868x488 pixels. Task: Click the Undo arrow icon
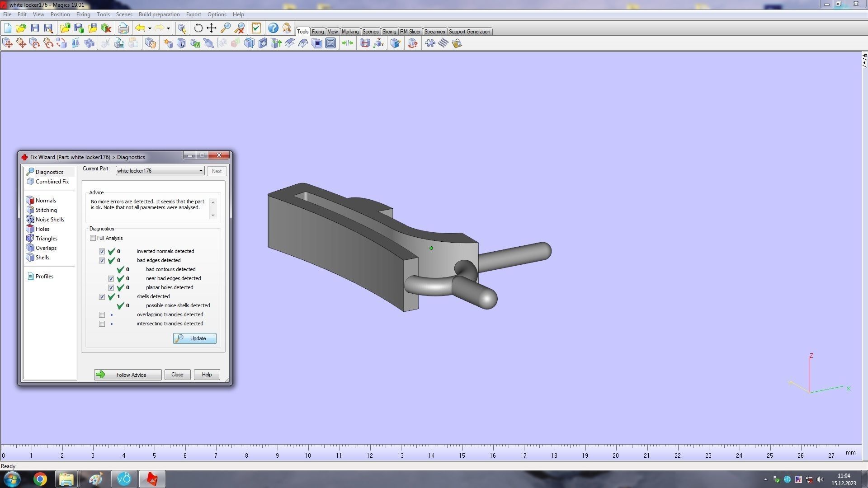140,28
